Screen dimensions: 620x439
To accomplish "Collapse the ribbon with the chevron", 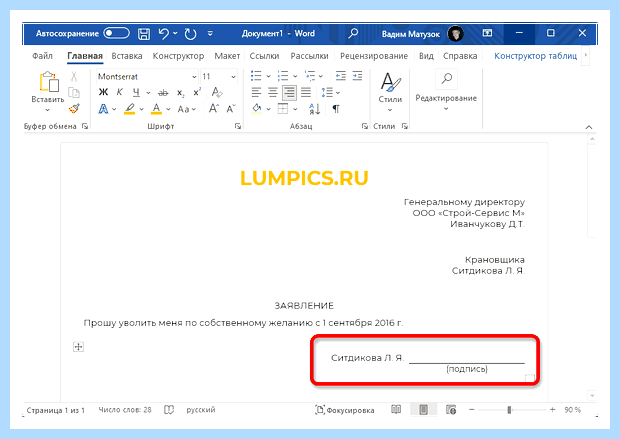I will pos(588,127).
